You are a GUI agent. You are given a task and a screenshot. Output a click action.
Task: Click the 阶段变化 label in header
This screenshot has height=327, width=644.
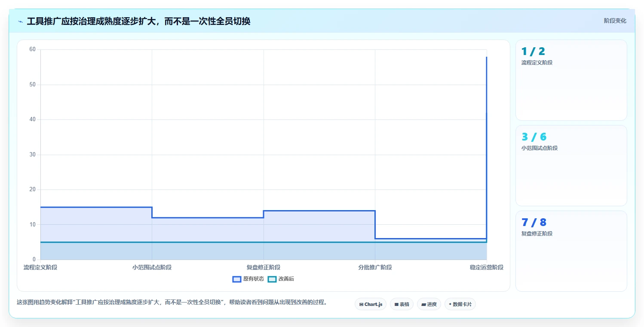(615, 21)
